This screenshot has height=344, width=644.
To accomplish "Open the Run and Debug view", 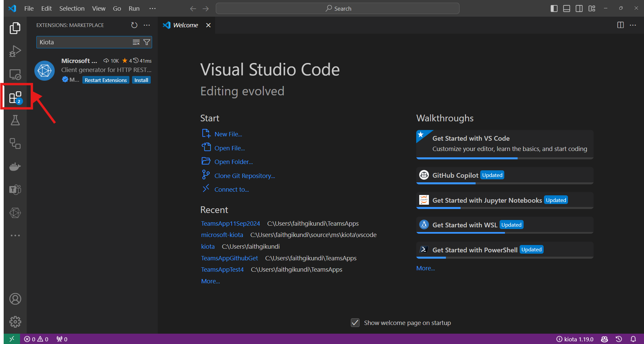I will (15, 51).
